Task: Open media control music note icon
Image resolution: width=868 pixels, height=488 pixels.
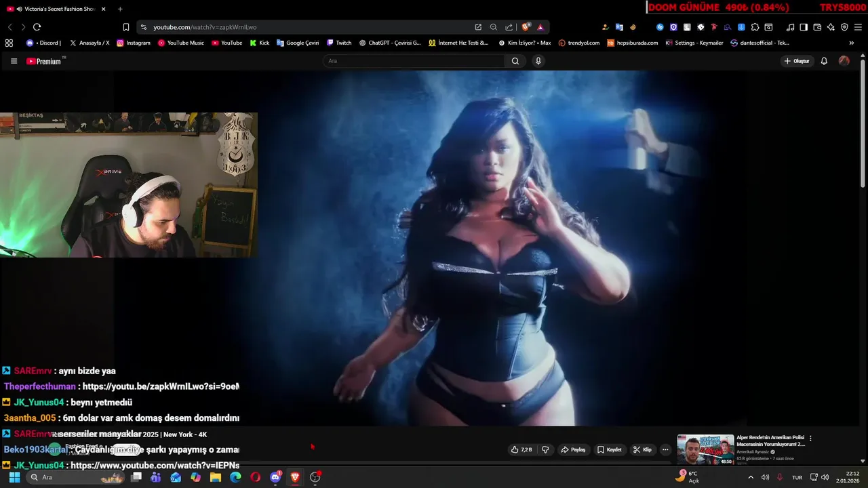Action: [x=790, y=27]
